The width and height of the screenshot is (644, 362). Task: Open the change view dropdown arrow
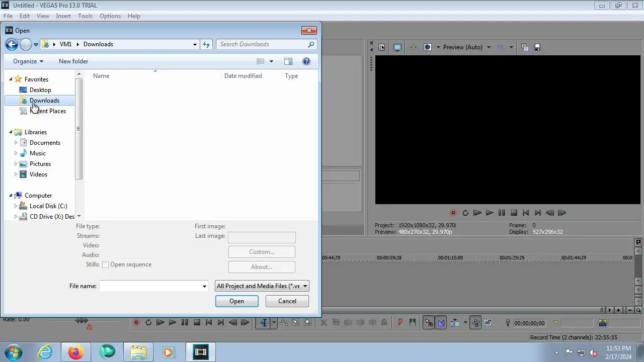click(271, 61)
